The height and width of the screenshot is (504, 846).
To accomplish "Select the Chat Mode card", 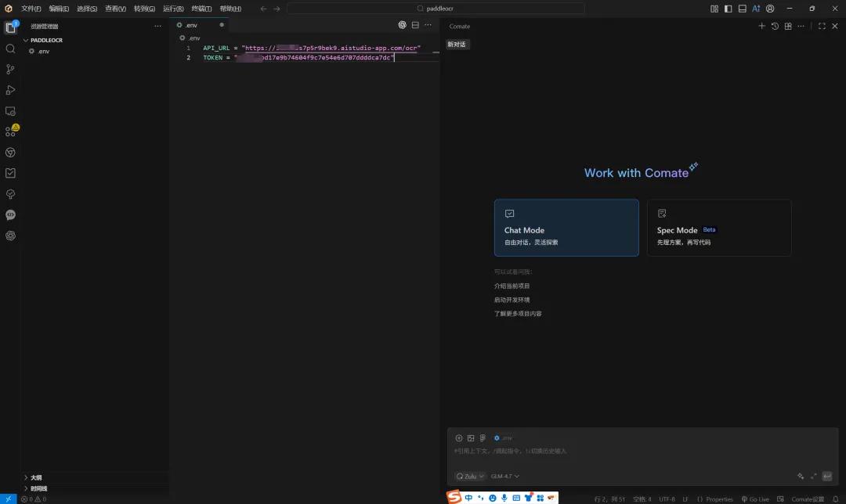I will point(566,228).
